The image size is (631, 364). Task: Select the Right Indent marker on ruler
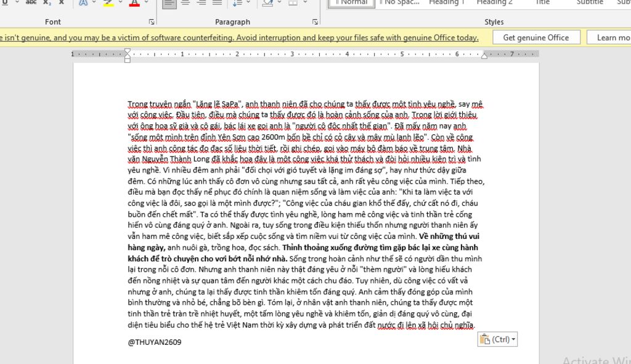484,56
